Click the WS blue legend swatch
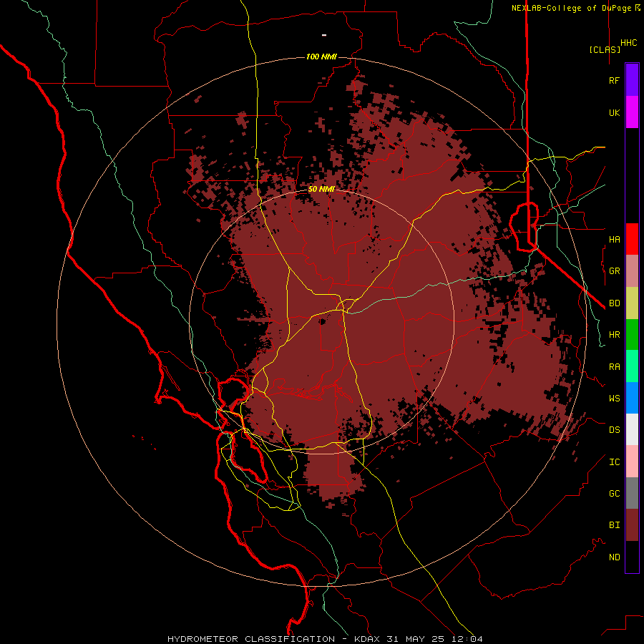 tap(632, 398)
